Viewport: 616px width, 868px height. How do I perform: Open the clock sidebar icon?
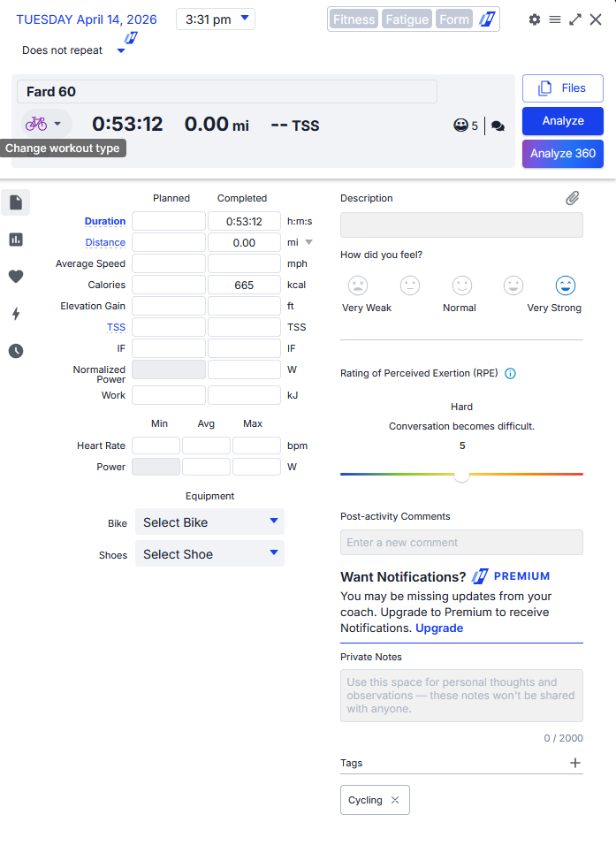click(16, 351)
